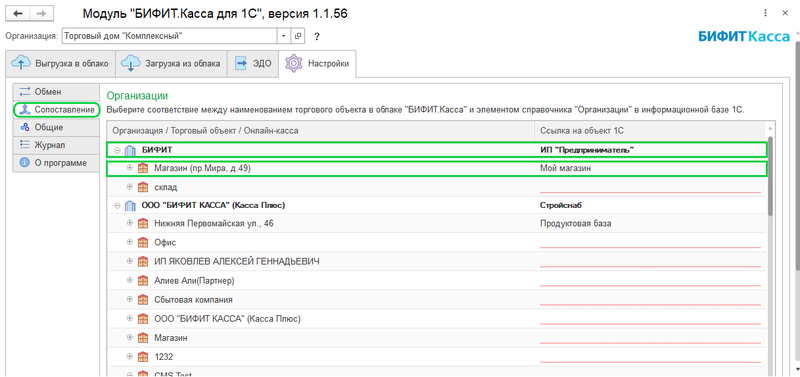Collapse ООО "БИФИТ КАССА" organization node

117,206
